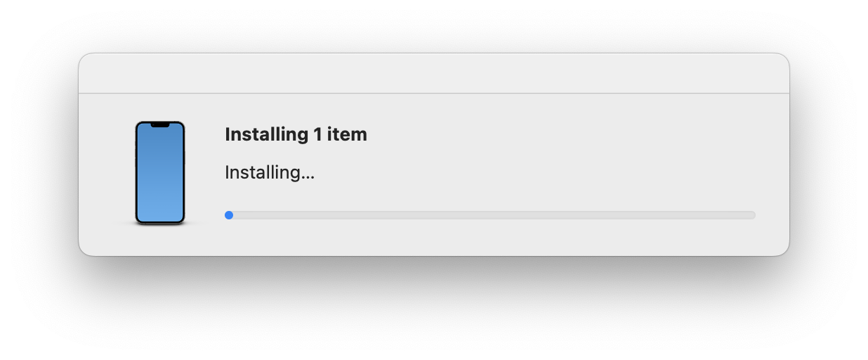Viewport: 868px width, 360px height.
Task: Click the blue progress indicator dot
Action: click(229, 215)
